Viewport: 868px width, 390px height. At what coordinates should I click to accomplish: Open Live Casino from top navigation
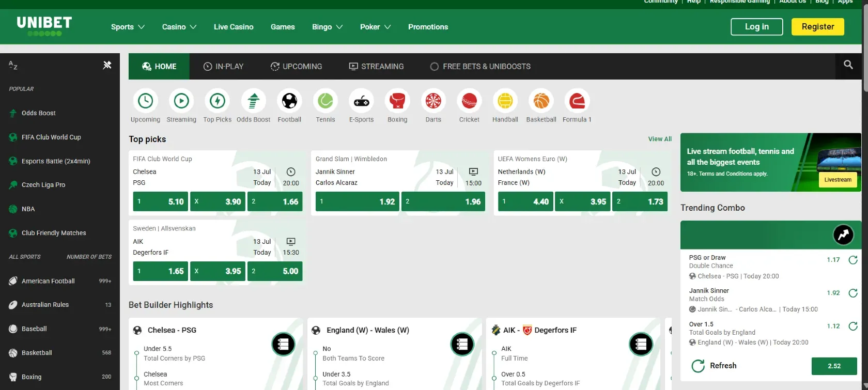coord(234,27)
